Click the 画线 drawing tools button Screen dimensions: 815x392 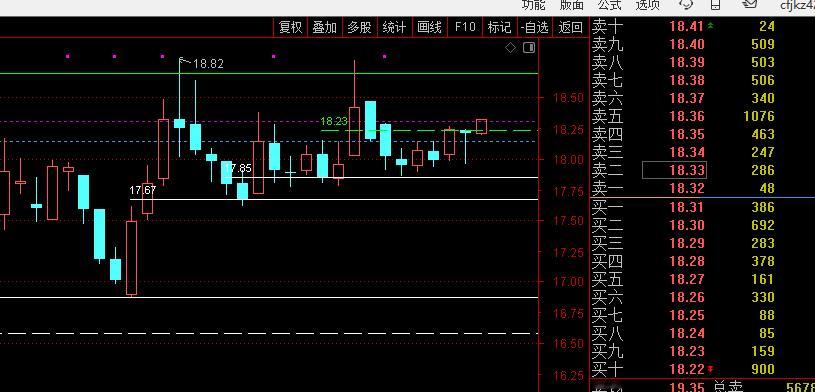[429, 27]
